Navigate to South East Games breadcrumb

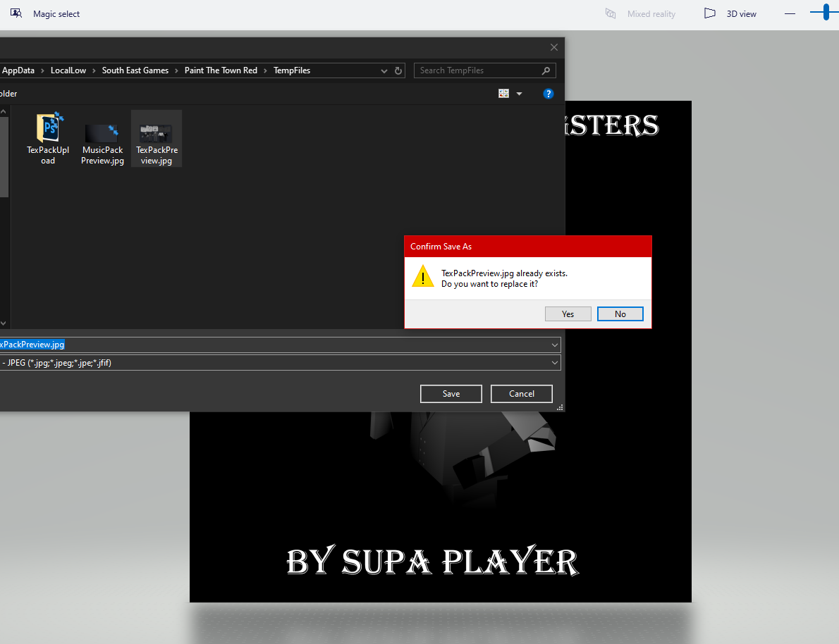[135, 70]
